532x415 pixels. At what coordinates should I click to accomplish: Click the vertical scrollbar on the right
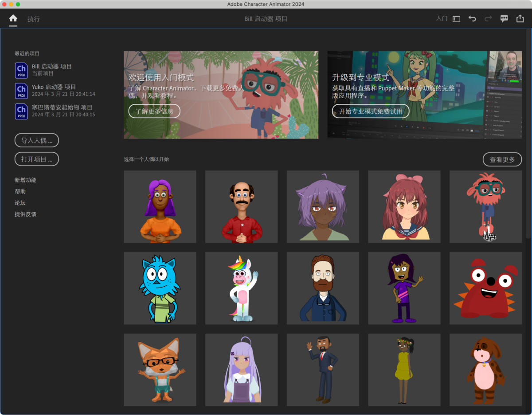tap(528, 133)
